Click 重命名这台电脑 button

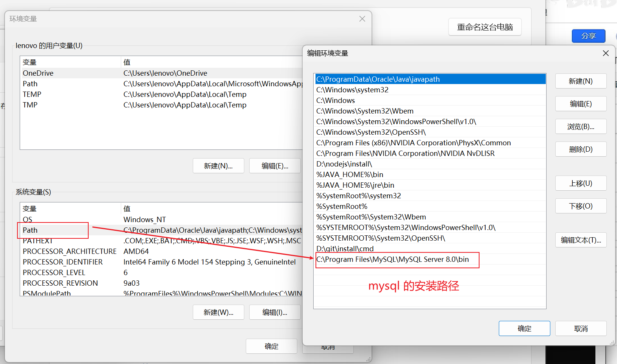click(485, 27)
